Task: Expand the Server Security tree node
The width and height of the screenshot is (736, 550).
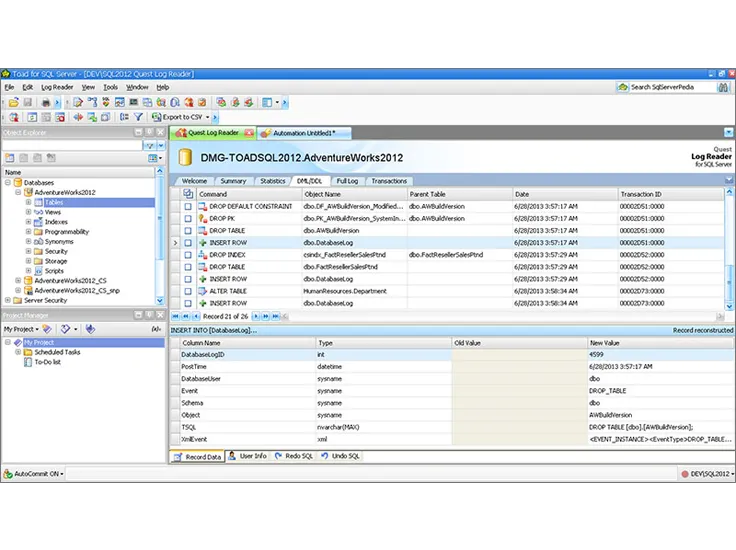Action: pos(8,300)
